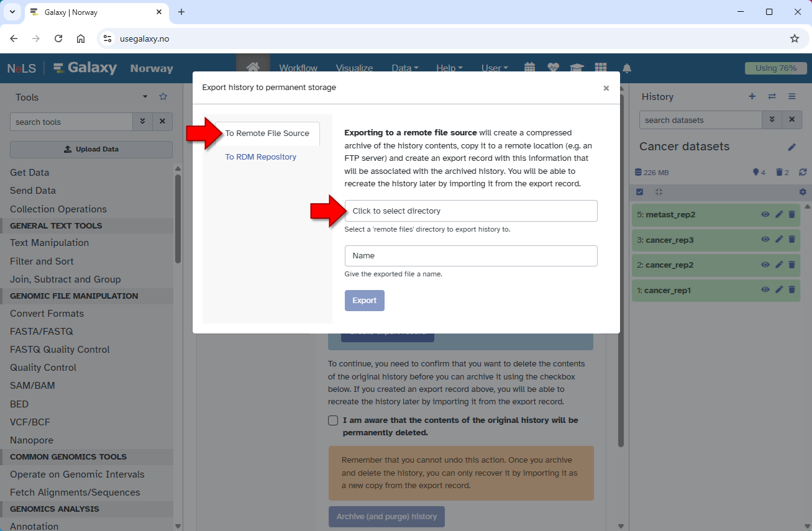Click the create new history plus icon

pyautogui.click(x=752, y=96)
